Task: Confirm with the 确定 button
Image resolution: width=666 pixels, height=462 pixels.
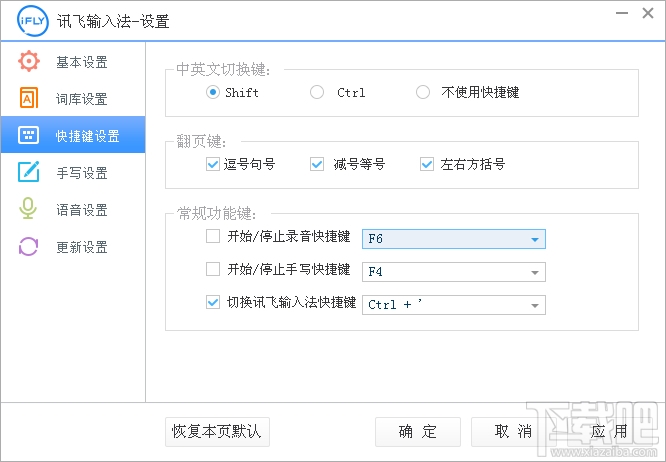Action: point(418,432)
